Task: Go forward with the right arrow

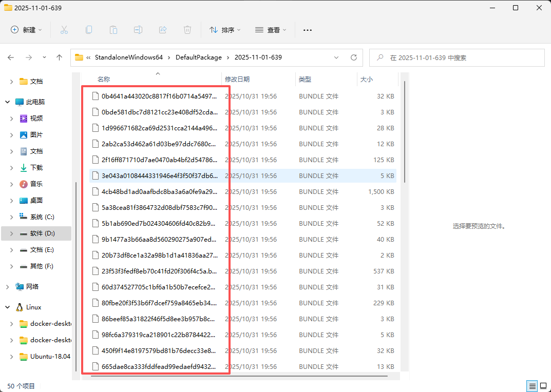Action: (29, 57)
